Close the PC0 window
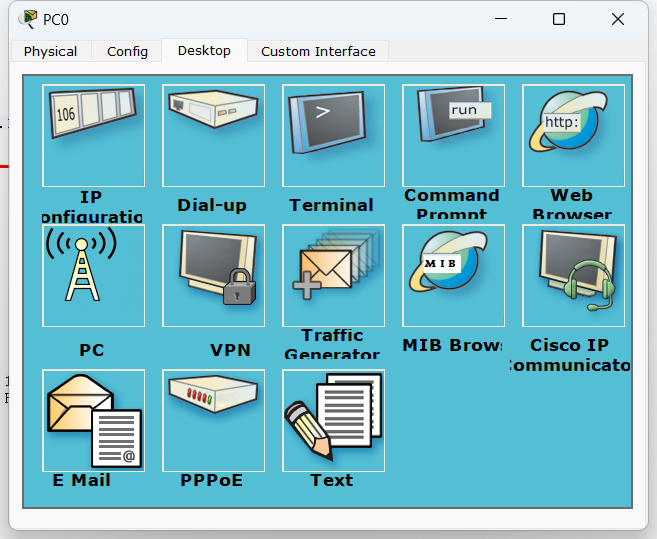 (618, 19)
